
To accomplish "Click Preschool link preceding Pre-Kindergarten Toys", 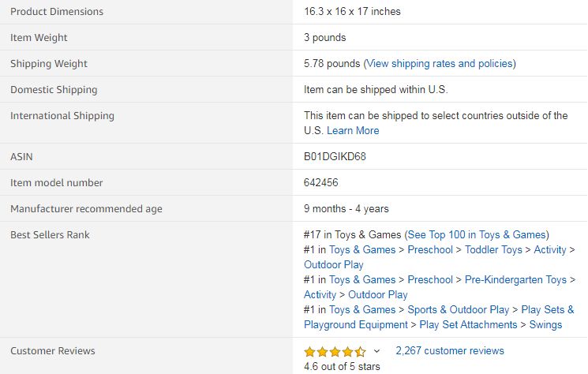I will [x=430, y=279].
